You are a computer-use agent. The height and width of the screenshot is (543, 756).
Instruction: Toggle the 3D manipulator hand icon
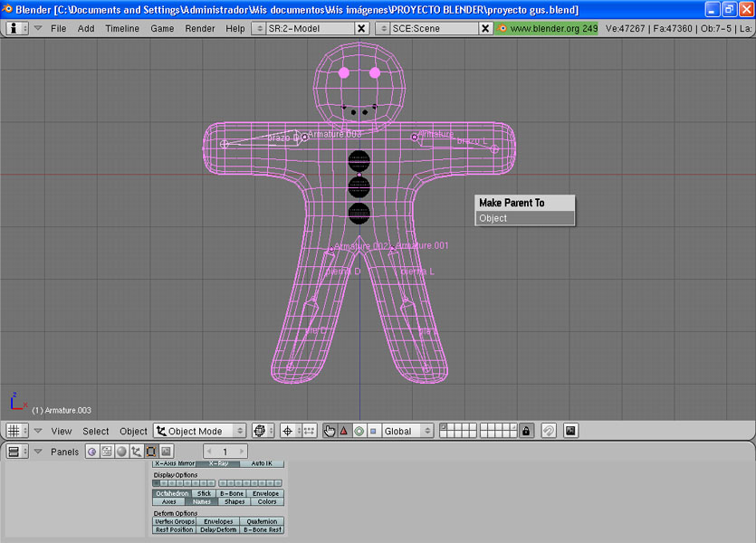(x=330, y=432)
